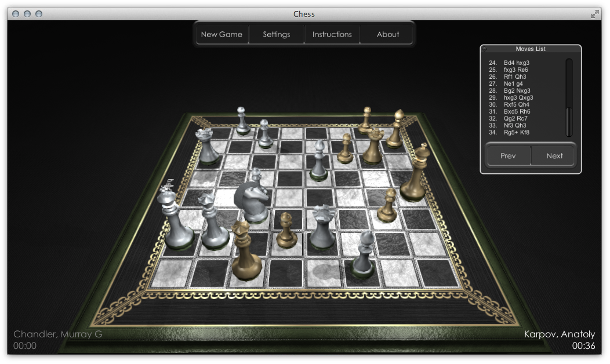Advance with the Next button
Image resolution: width=610 pixels, height=364 pixels.
(x=554, y=156)
